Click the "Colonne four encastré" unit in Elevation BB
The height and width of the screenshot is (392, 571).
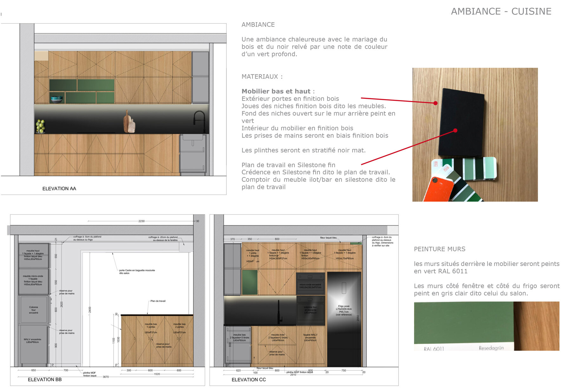(34, 310)
